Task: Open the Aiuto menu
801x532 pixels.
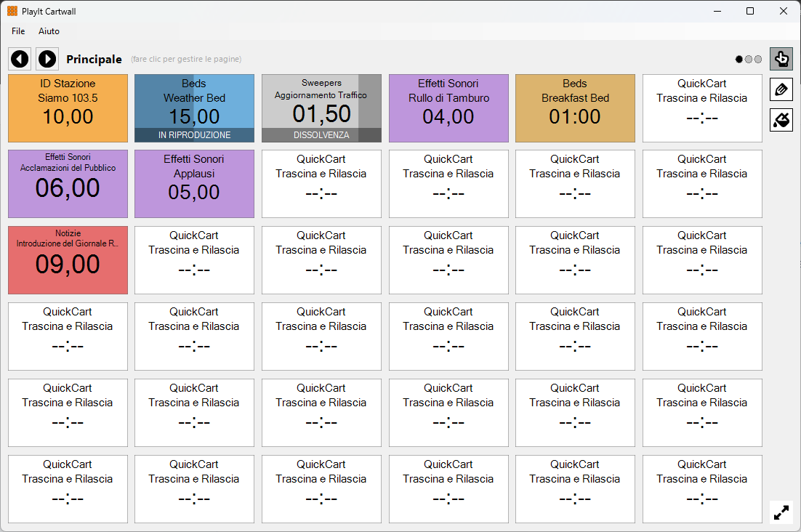Action: coord(49,31)
